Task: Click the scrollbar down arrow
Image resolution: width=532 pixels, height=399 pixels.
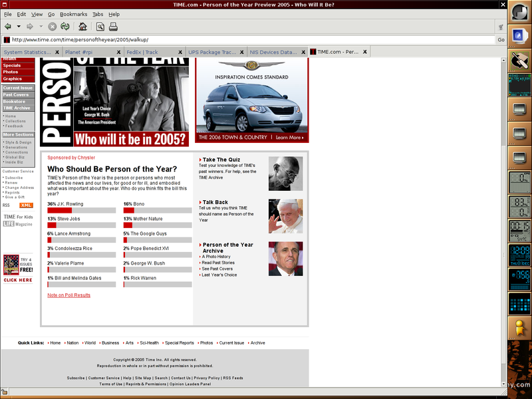Action: [x=503, y=384]
